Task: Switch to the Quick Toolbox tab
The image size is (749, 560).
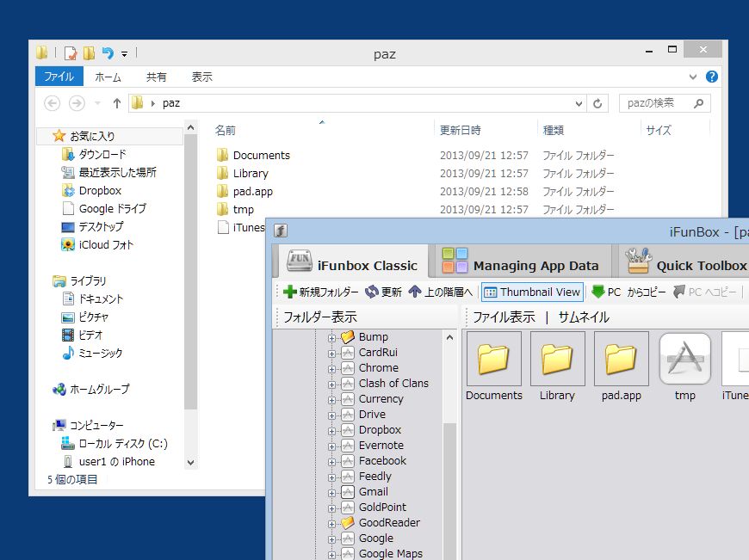Action: 686,262
